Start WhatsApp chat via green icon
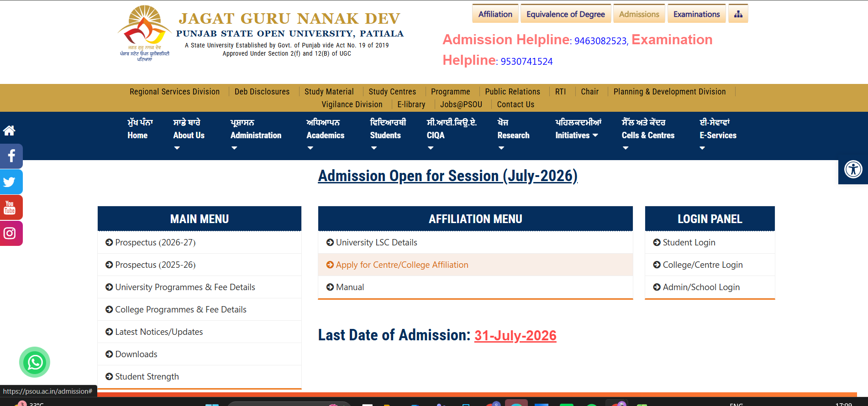868x406 pixels. click(x=35, y=362)
